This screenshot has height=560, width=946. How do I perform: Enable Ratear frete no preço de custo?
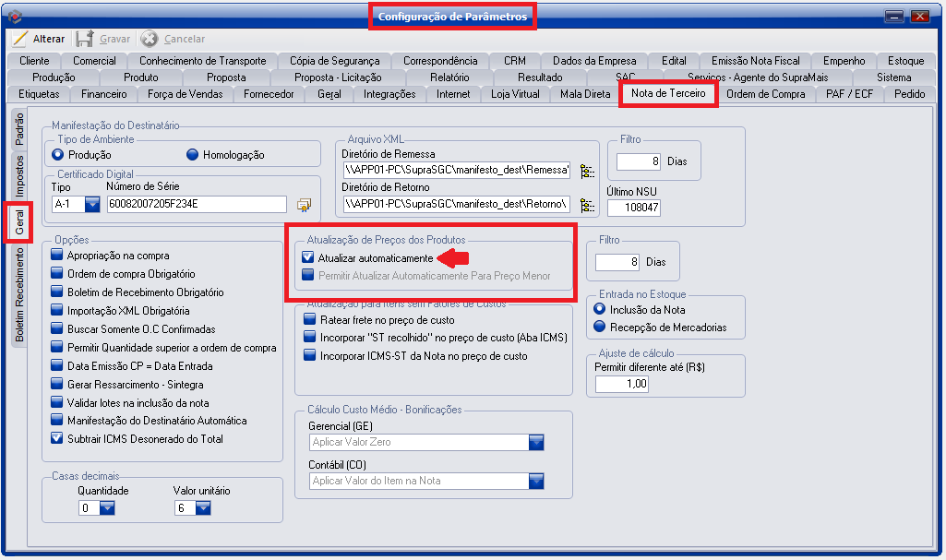tap(311, 319)
